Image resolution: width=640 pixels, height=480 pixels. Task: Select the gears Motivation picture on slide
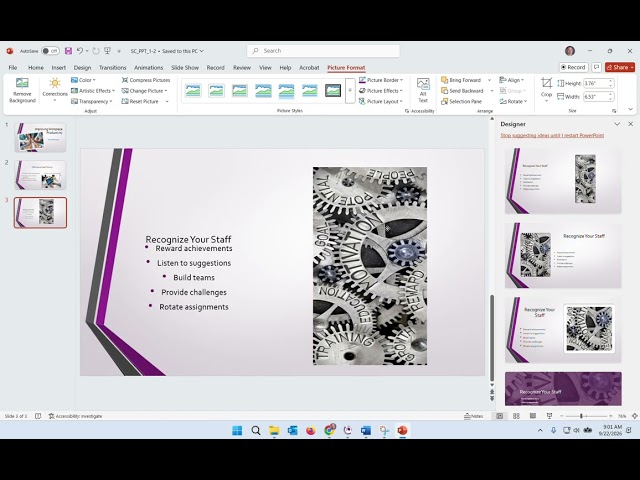(370, 266)
